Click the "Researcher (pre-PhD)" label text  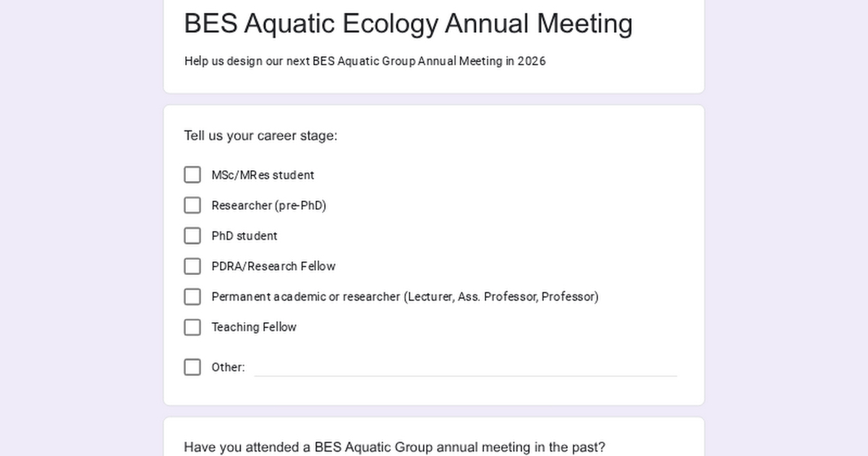(x=268, y=206)
